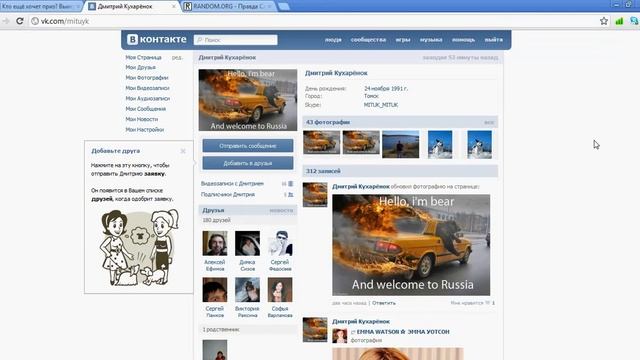Open friend Виктория Рахсина's avatar

(x=247, y=290)
